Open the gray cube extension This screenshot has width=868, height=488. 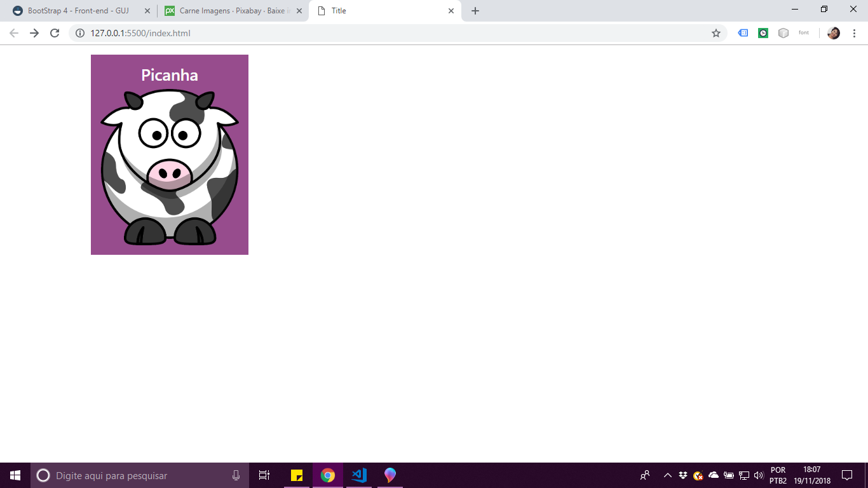point(783,33)
